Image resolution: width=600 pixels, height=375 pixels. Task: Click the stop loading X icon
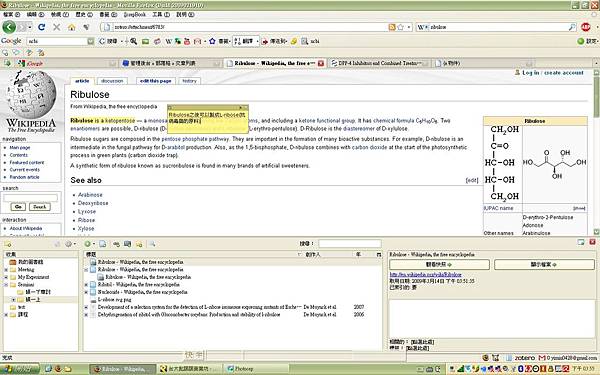point(57,27)
